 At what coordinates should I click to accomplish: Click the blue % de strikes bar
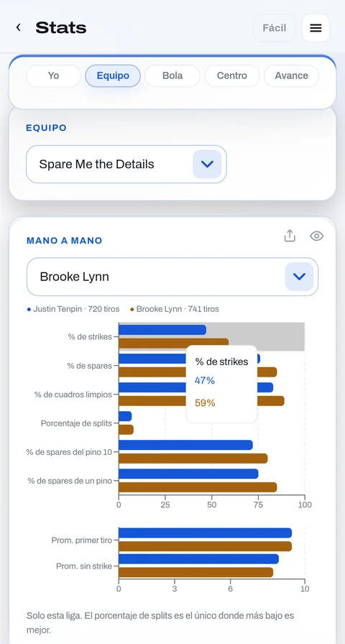coord(162,330)
